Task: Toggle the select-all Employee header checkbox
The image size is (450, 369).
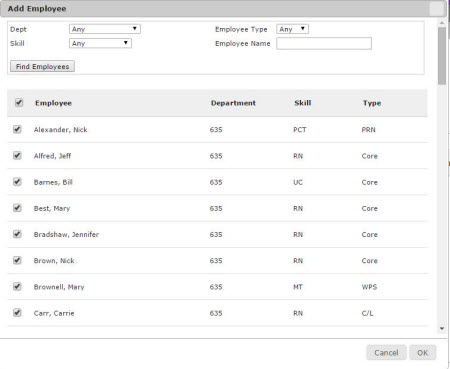Action: [x=19, y=102]
